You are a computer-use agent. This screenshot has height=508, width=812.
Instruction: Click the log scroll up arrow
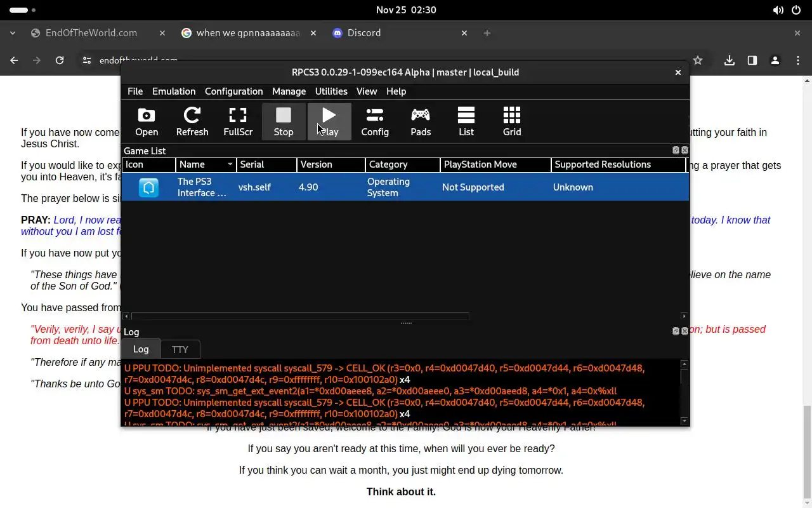click(684, 364)
